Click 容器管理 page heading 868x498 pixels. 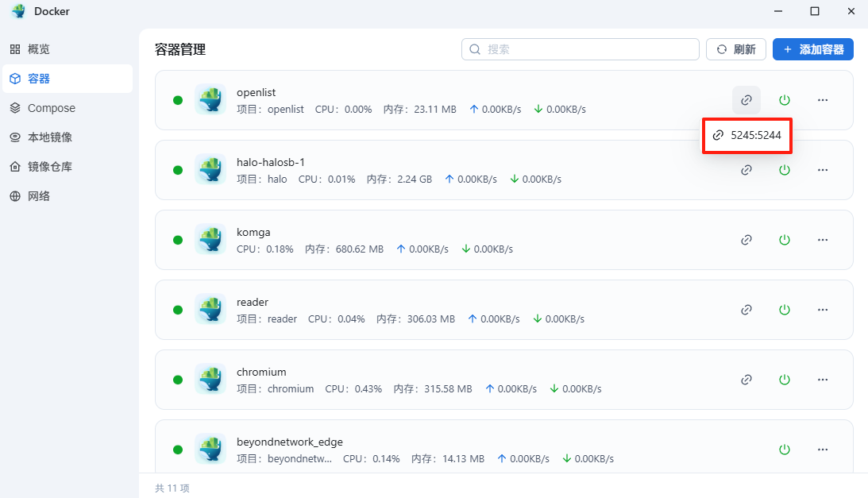pos(180,49)
